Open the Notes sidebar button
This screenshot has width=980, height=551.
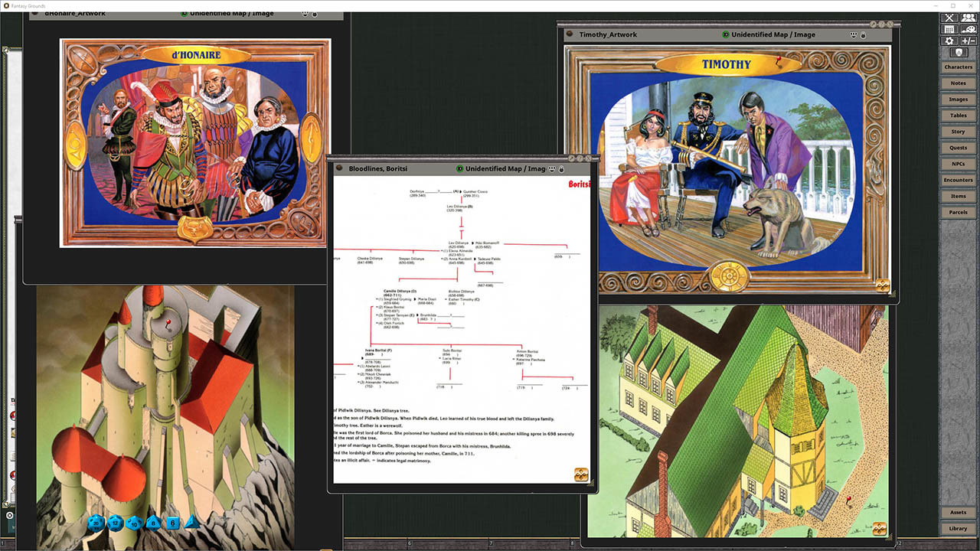[959, 83]
